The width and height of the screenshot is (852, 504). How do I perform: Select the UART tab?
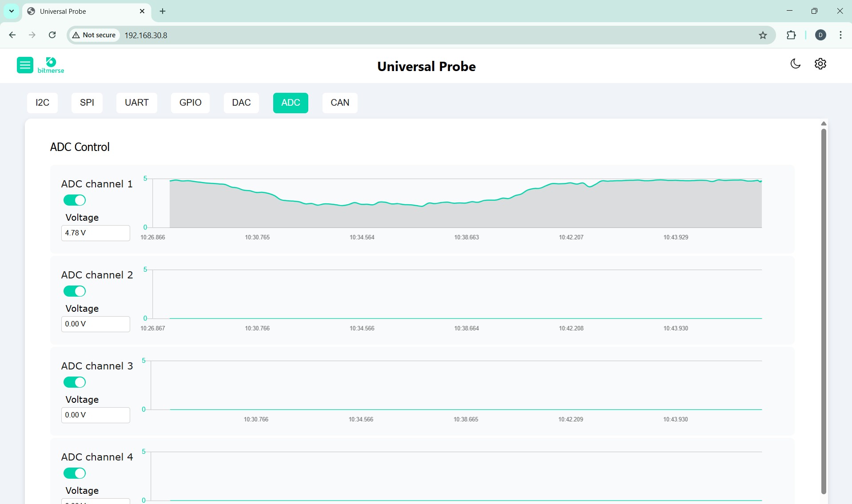click(x=136, y=103)
